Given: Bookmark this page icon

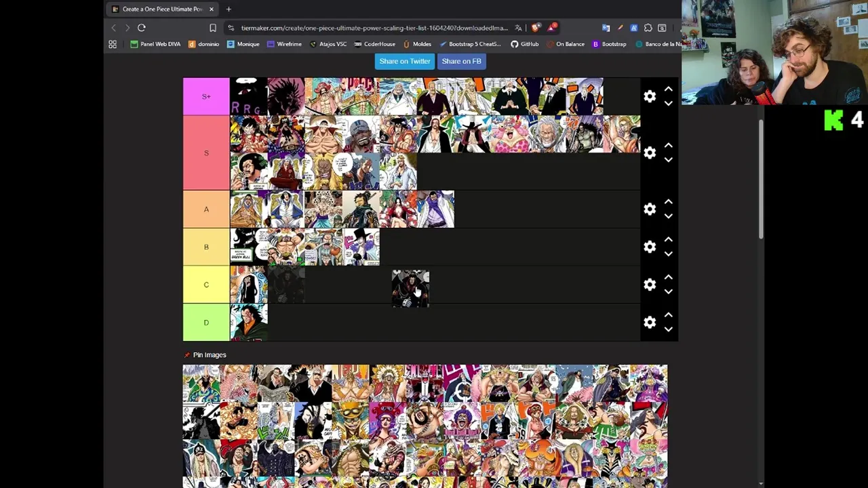Looking at the screenshot, I should click(x=213, y=28).
